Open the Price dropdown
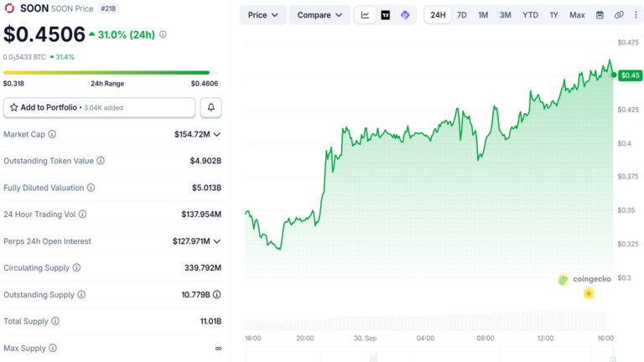 [262, 15]
